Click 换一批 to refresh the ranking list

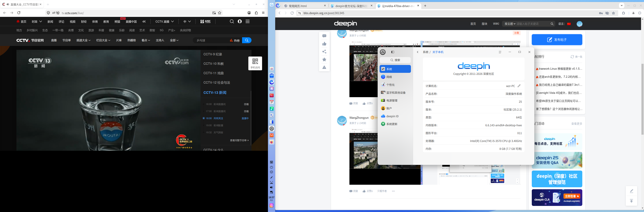tap(576, 57)
